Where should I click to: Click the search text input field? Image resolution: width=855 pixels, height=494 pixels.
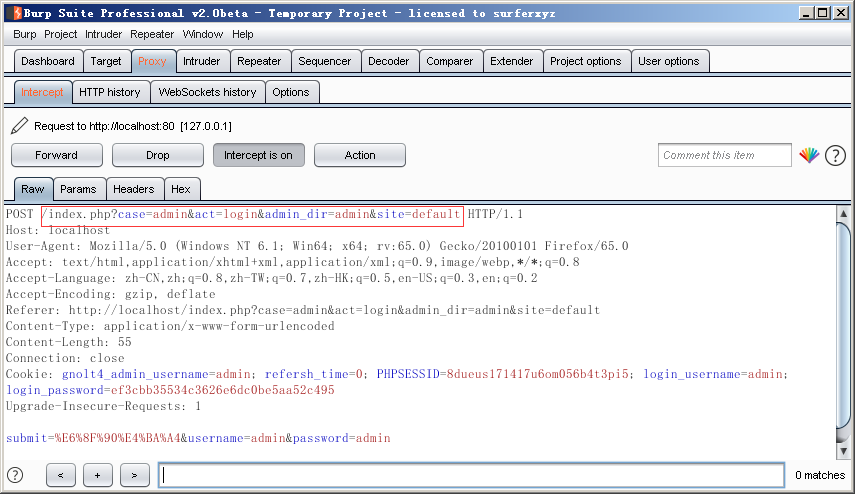(472, 475)
